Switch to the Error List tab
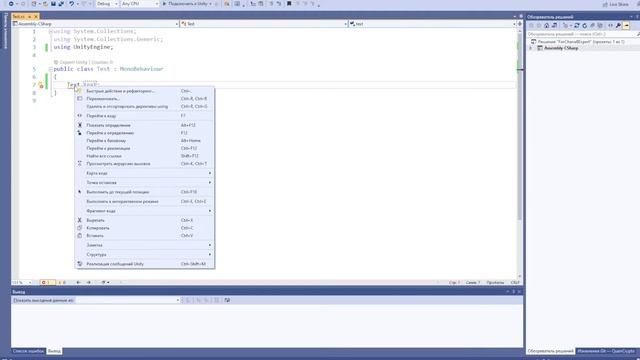The height and width of the screenshot is (360, 640). 28,351
